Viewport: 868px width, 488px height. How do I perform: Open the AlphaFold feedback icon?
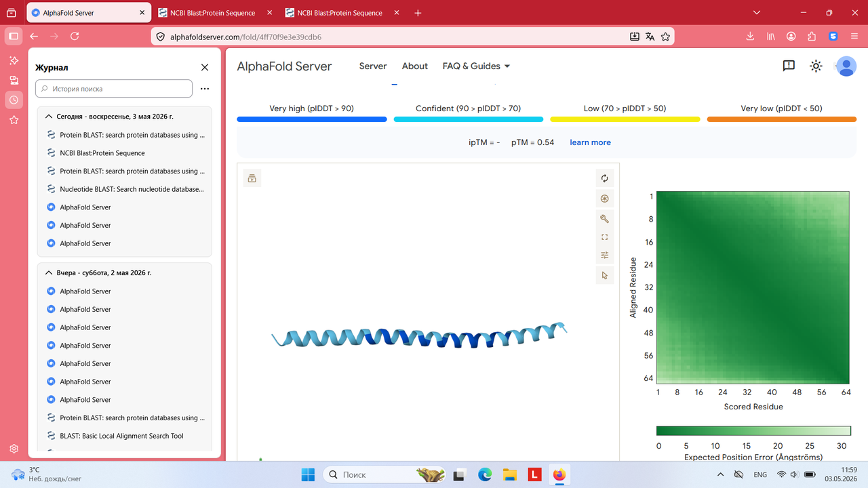789,66
